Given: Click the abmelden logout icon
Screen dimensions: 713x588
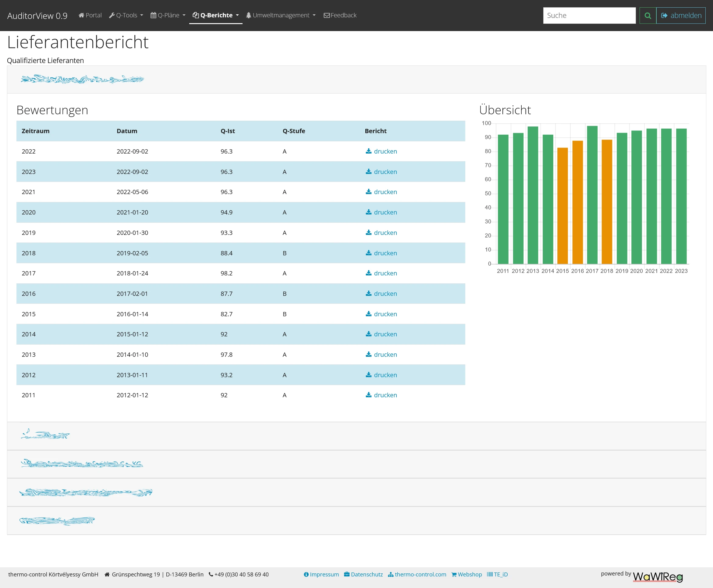Looking at the screenshot, I should pos(665,16).
